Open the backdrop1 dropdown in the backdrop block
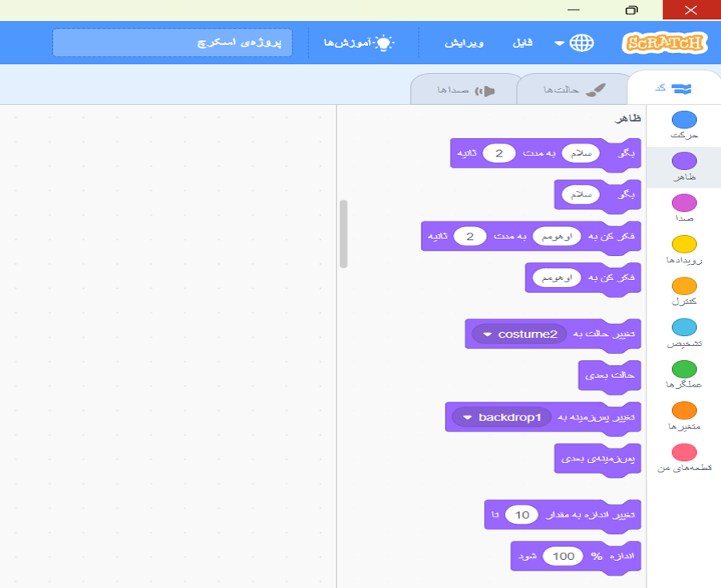The height and width of the screenshot is (588, 721). click(x=502, y=417)
